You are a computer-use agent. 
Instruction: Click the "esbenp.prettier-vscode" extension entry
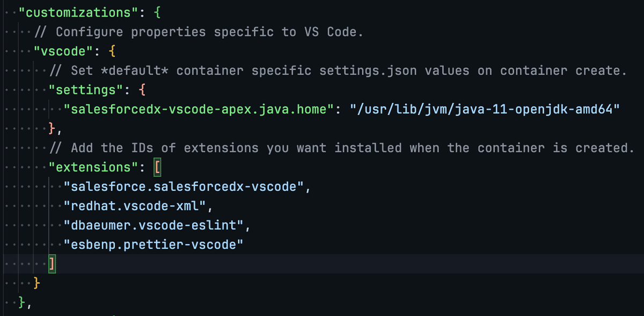153,245
